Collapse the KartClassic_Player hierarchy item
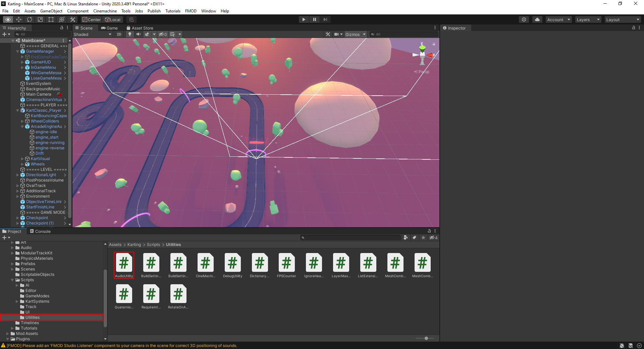This screenshot has width=644, height=349. (18, 110)
